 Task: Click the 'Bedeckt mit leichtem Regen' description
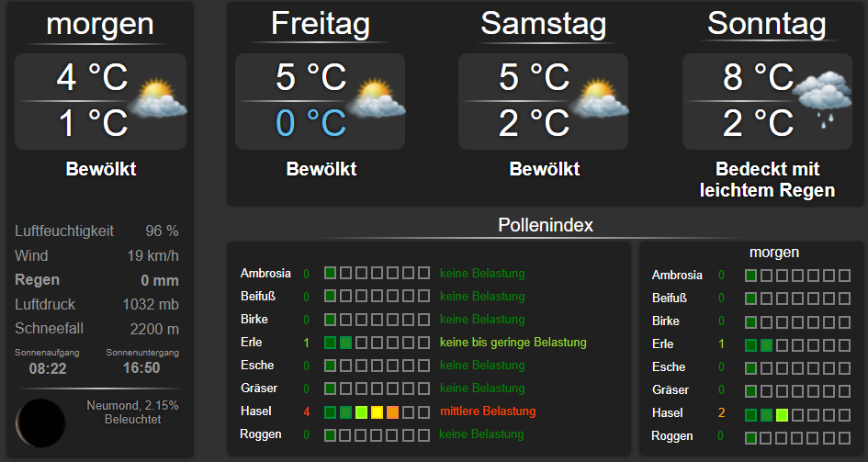pyautogui.click(x=767, y=179)
